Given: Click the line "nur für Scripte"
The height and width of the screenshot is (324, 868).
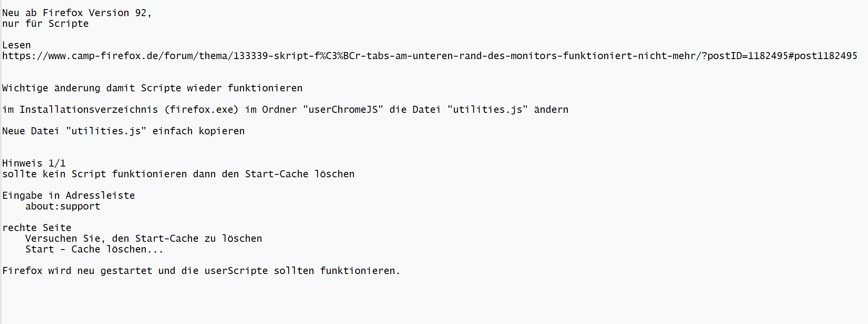Looking at the screenshot, I should tap(45, 24).
